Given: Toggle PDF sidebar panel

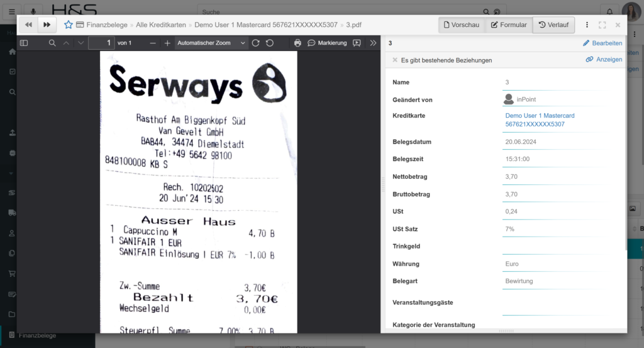Looking at the screenshot, I should point(24,43).
